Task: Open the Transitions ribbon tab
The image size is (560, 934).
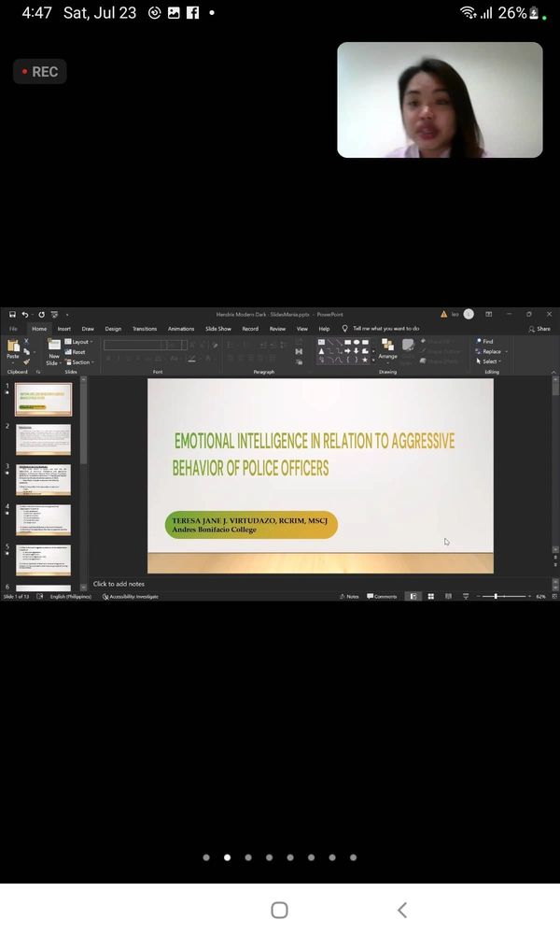Action: (x=145, y=329)
